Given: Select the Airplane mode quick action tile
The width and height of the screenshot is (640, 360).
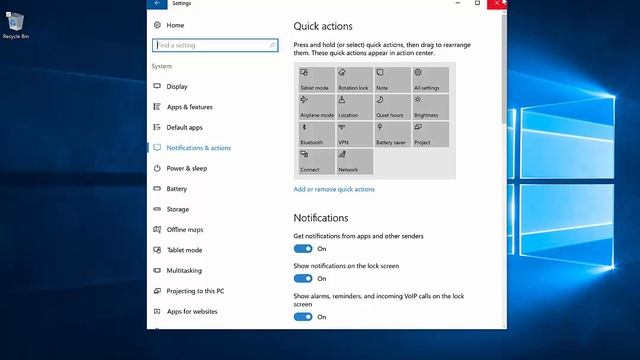Looking at the screenshot, I should click(316, 107).
